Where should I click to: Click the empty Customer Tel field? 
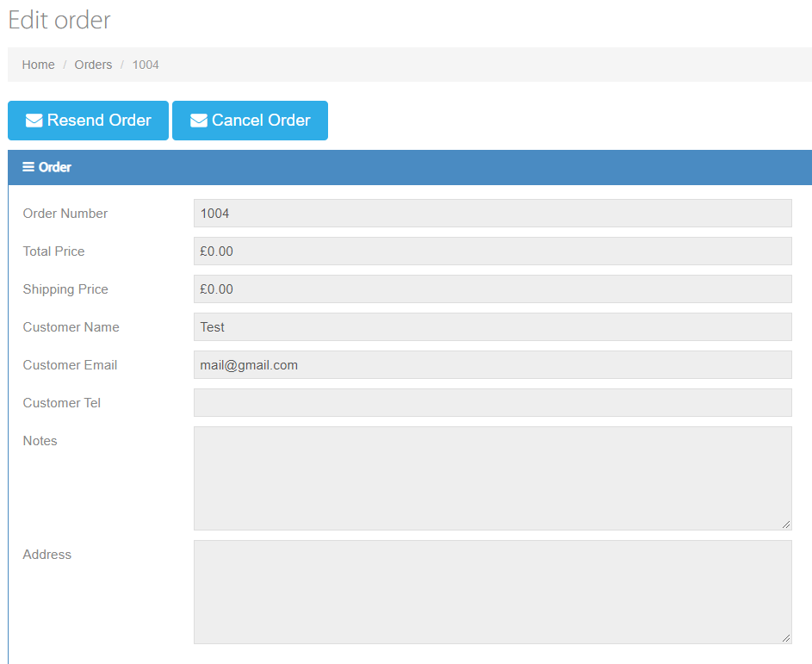[x=493, y=402]
